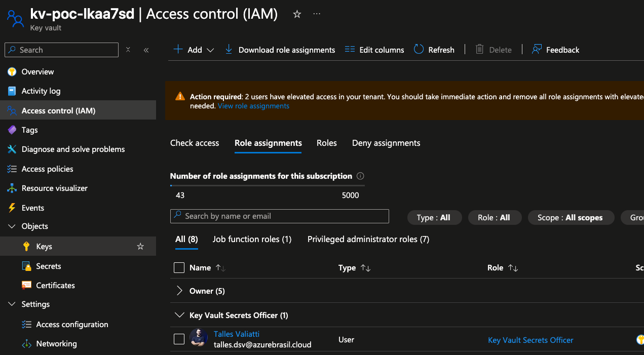Click Talles Valiatti's profile photo
644x355 pixels.
(199, 338)
